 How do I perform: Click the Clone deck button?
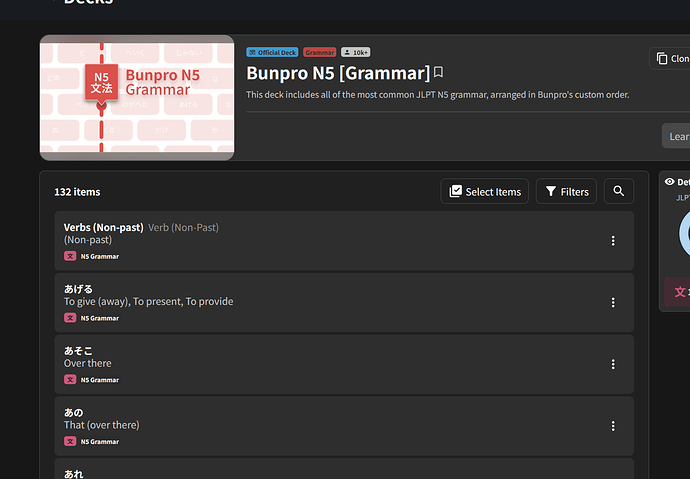(671, 59)
